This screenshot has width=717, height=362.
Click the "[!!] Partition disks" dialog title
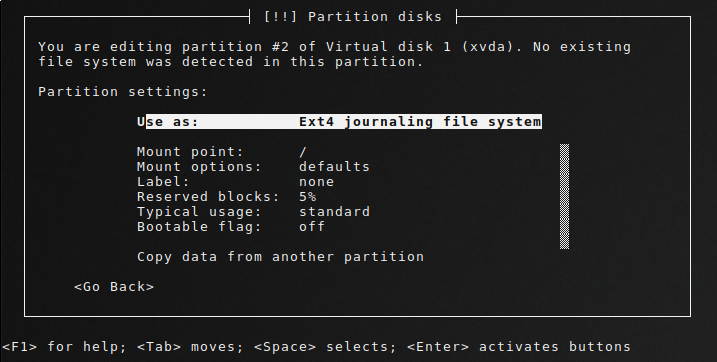point(353,17)
